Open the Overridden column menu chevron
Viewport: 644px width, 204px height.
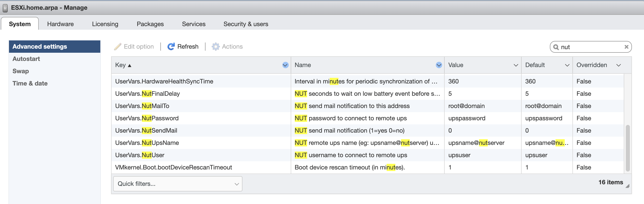(x=619, y=65)
